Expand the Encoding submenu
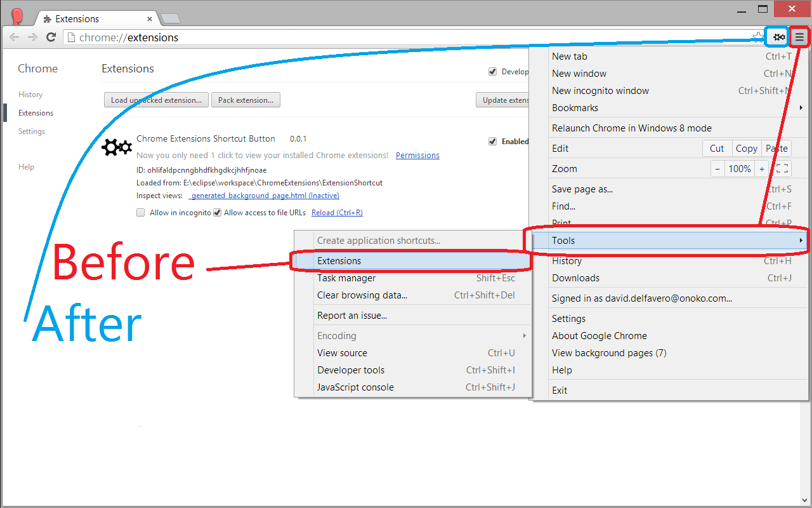This screenshot has height=508, width=812. (412, 336)
